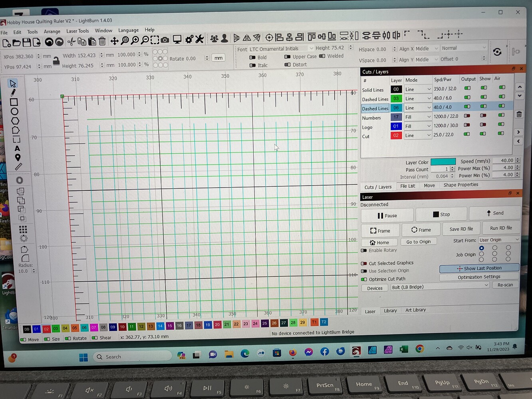Click the Layer Color swatch
532x399 pixels.
(x=443, y=161)
